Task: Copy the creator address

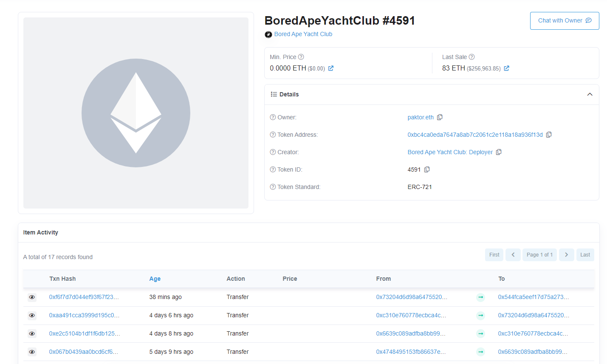Action: point(499,152)
